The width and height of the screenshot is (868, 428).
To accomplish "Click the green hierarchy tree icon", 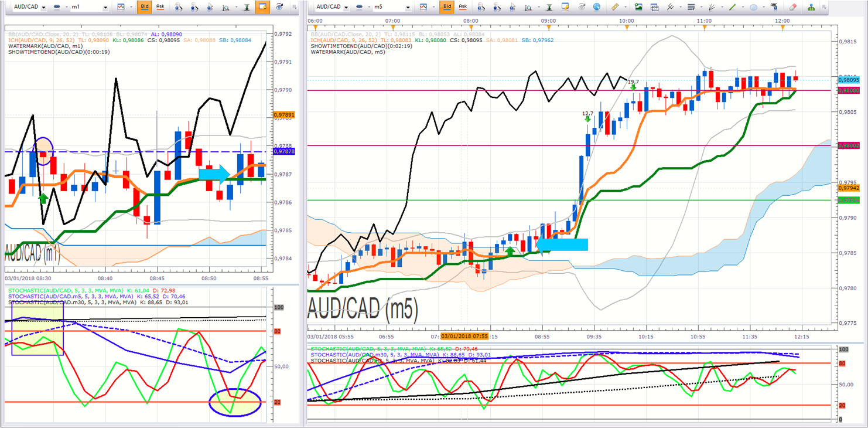I will (812, 7).
